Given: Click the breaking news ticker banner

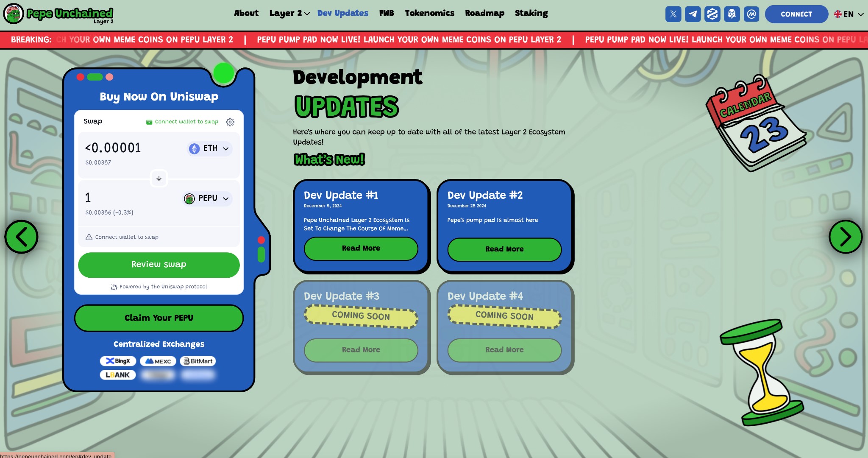Looking at the screenshot, I should click(434, 39).
